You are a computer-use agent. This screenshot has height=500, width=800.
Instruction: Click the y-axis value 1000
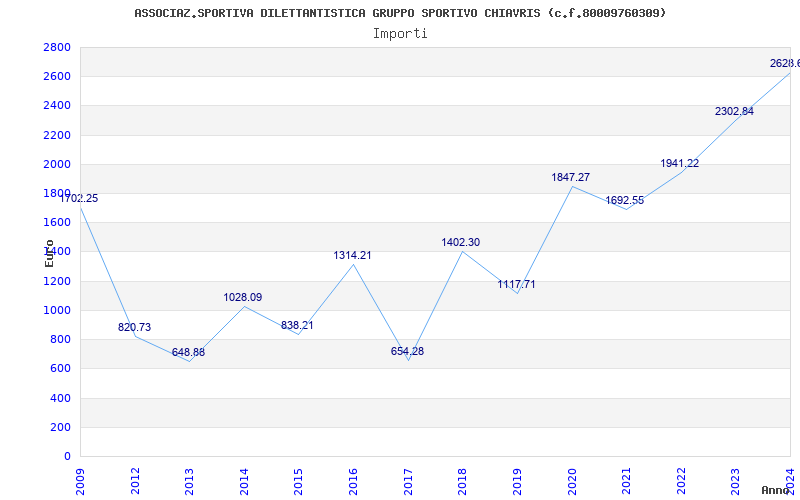[x=57, y=310]
